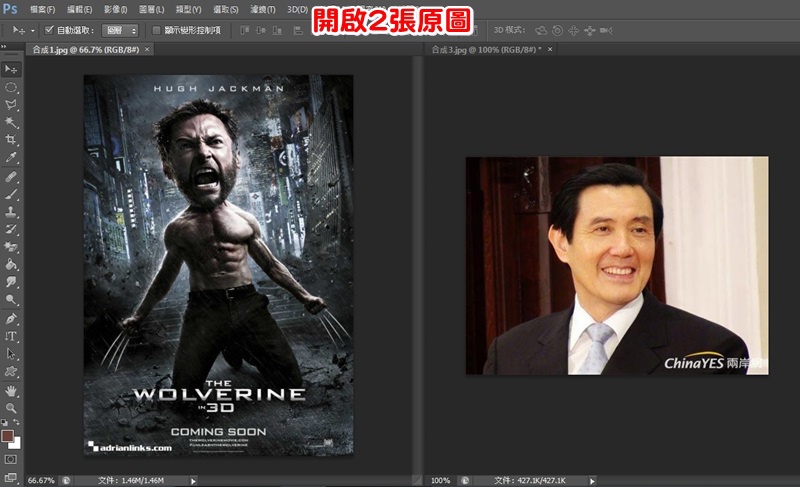Click the 3D camera zoom icon
The width and height of the screenshot is (800, 487).
click(606, 31)
